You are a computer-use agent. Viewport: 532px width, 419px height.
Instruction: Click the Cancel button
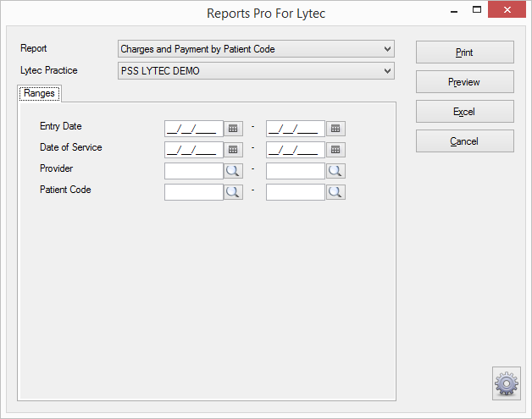pyautogui.click(x=465, y=141)
